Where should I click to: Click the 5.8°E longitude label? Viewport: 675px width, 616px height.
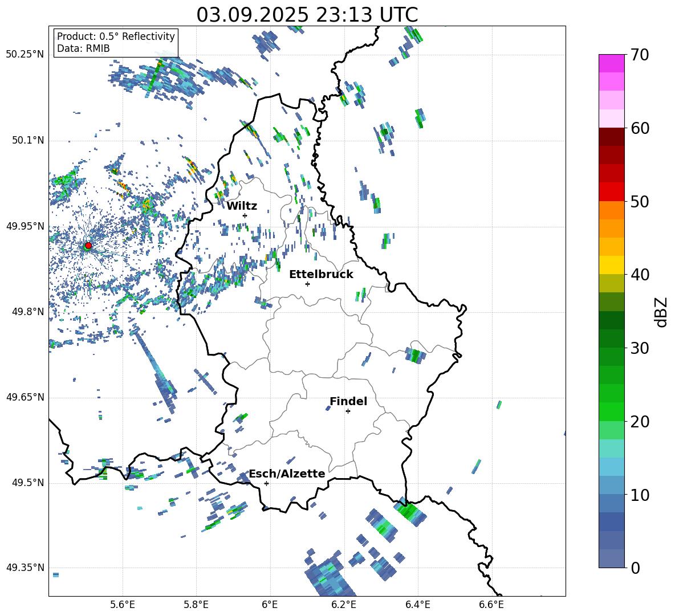pos(196,605)
